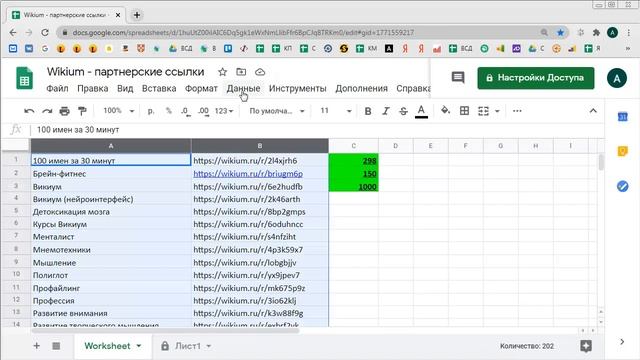Image resolution: width=640 pixels, height=360 pixels.
Task: Print the spreadsheet using printer icon
Action: point(64,111)
